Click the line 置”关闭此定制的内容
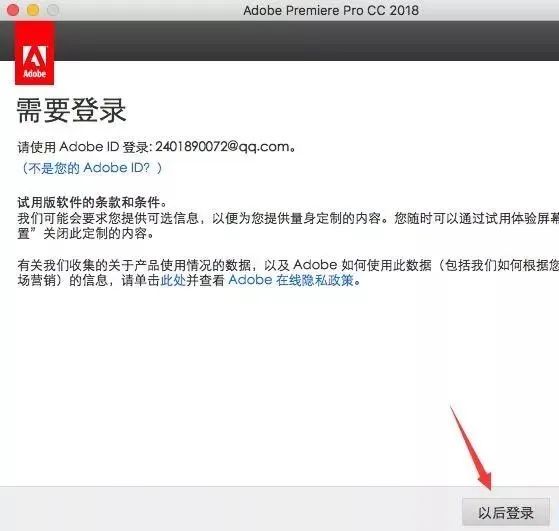 (x=86, y=234)
